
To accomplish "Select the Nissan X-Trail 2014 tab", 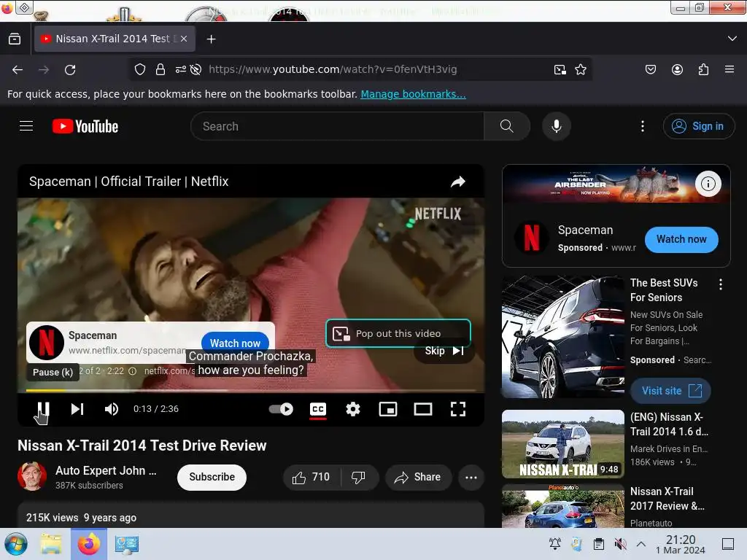I will (115, 39).
